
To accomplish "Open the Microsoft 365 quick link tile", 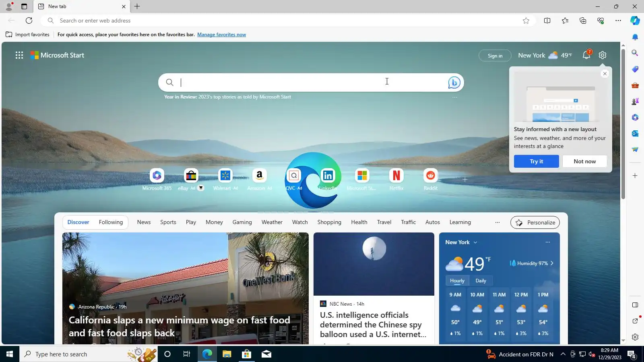I will 157,179.
